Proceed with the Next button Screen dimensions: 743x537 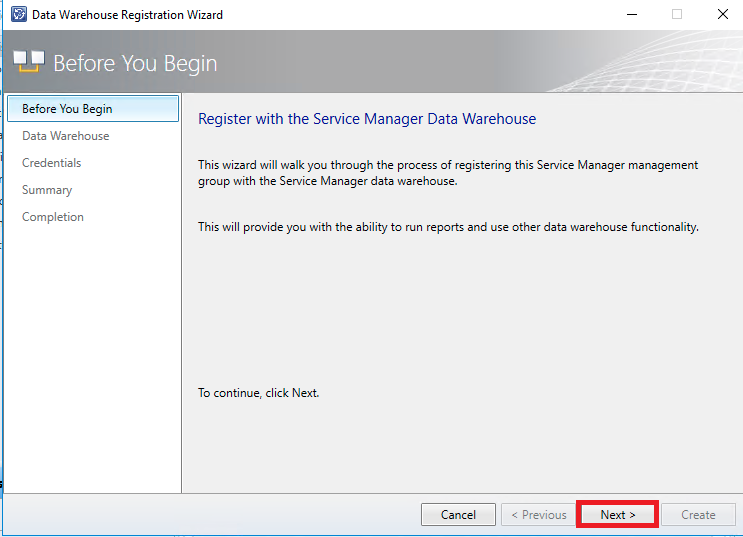click(x=617, y=515)
